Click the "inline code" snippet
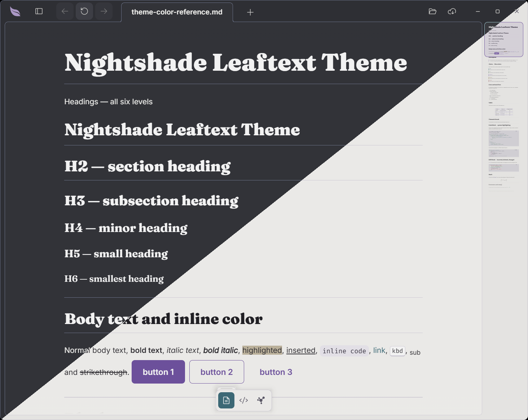528x420 pixels. click(x=344, y=351)
